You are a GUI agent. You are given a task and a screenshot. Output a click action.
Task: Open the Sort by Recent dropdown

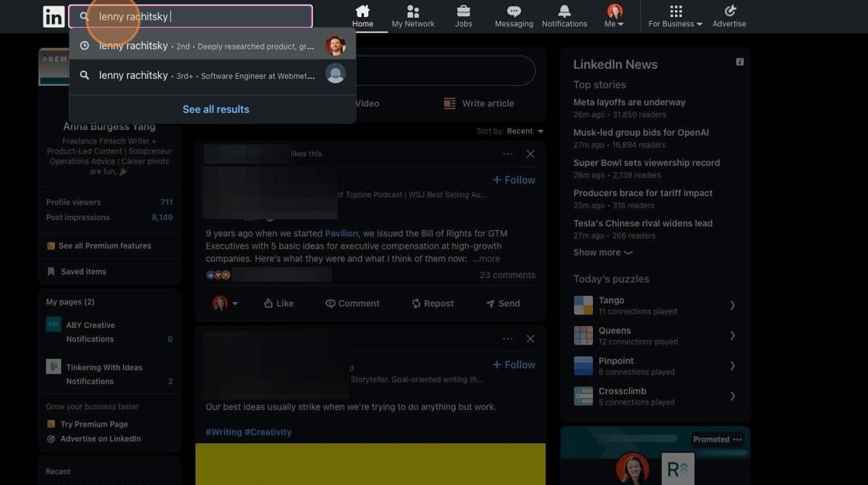(x=525, y=131)
